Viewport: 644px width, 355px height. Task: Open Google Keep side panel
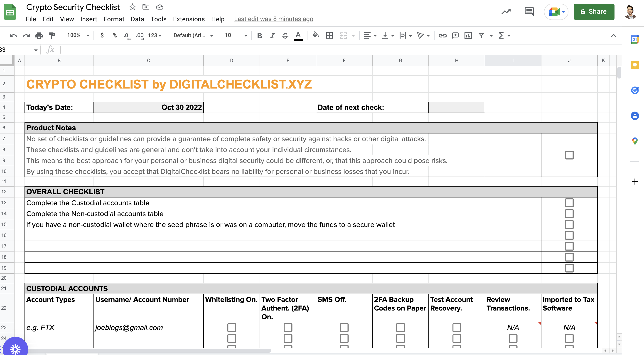(634, 65)
